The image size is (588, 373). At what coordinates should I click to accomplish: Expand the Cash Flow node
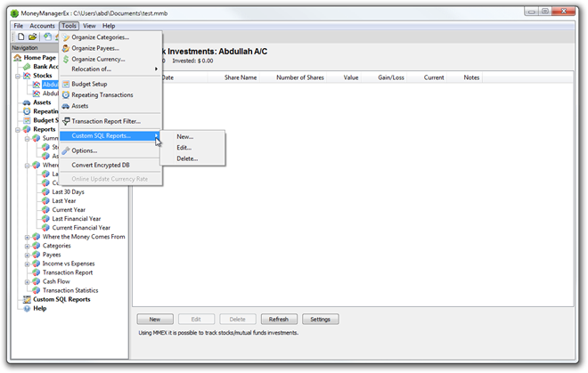[27, 282]
